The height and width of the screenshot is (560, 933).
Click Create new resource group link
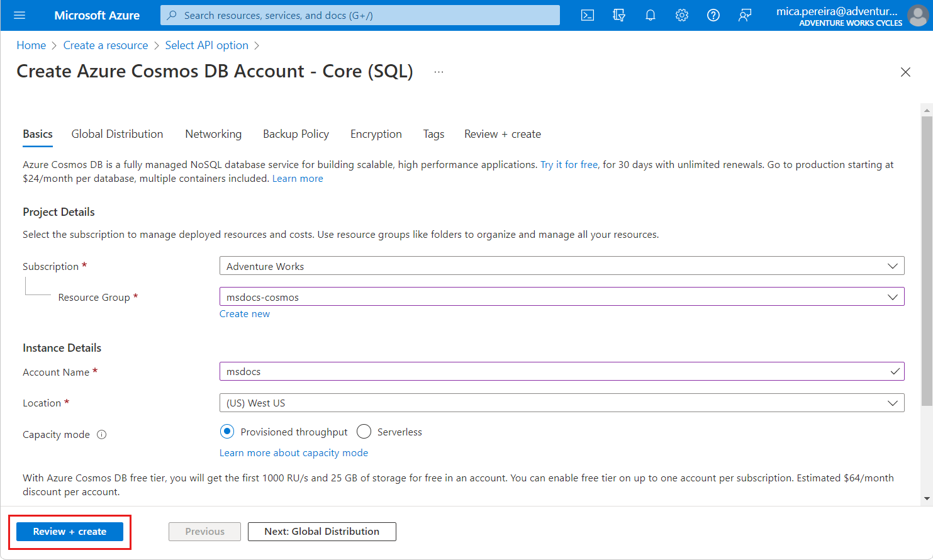244,314
